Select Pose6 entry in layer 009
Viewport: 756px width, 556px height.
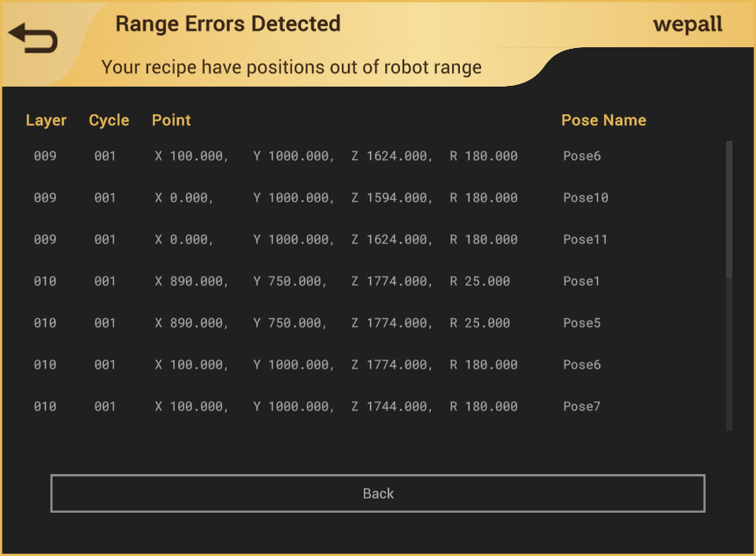(x=581, y=156)
